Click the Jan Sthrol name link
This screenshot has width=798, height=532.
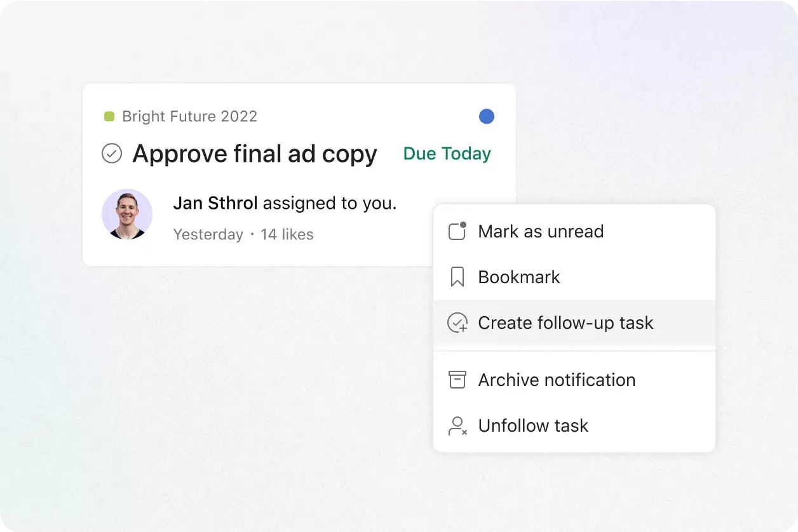click(215, 203)
